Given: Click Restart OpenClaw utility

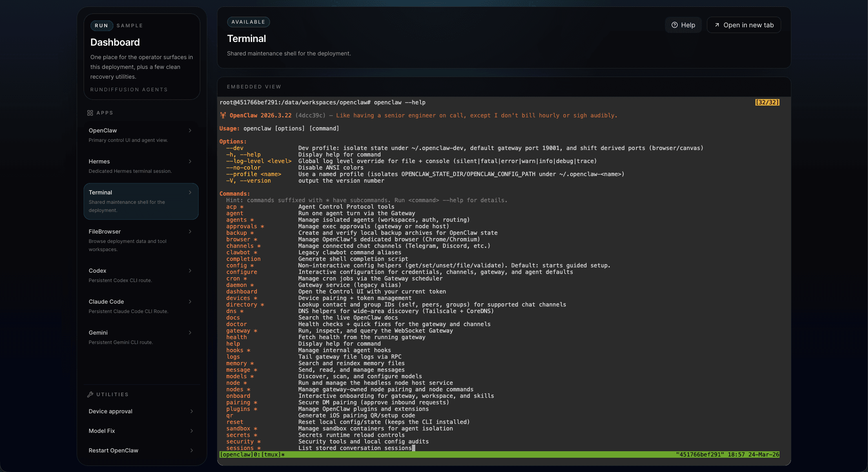Looking at the screenshot, I should (141, 450).
